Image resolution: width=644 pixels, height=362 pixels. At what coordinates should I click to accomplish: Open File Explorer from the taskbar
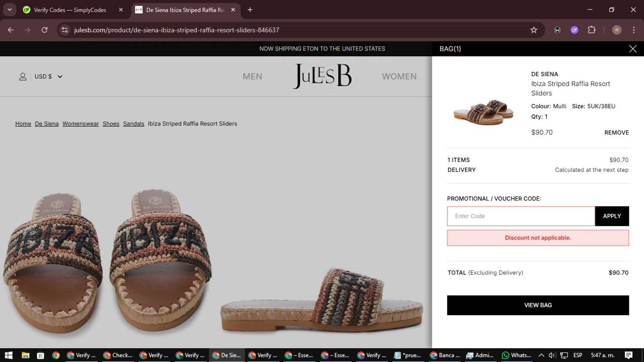coord(26,356)
